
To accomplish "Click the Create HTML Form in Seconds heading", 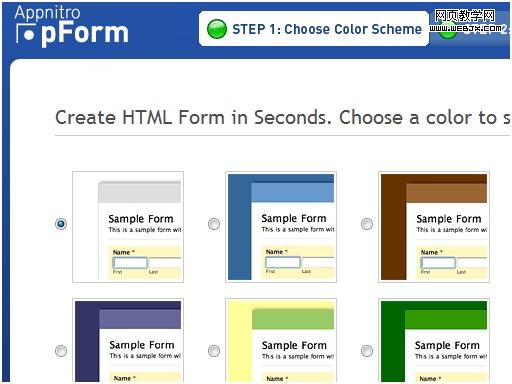I will (x=283, y=118).
